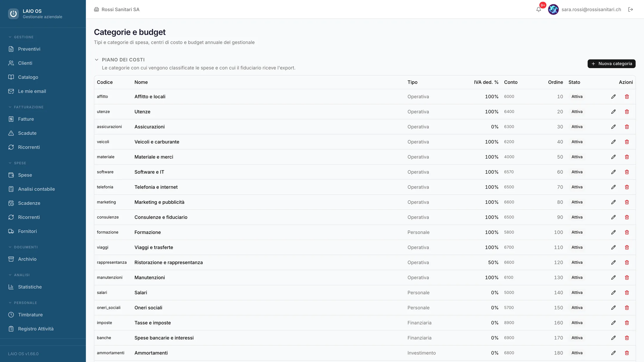Image resolution: width=644 pixels, height=362 pixels.
Task: Click the logout icon in the header
Action: (631, 9)
